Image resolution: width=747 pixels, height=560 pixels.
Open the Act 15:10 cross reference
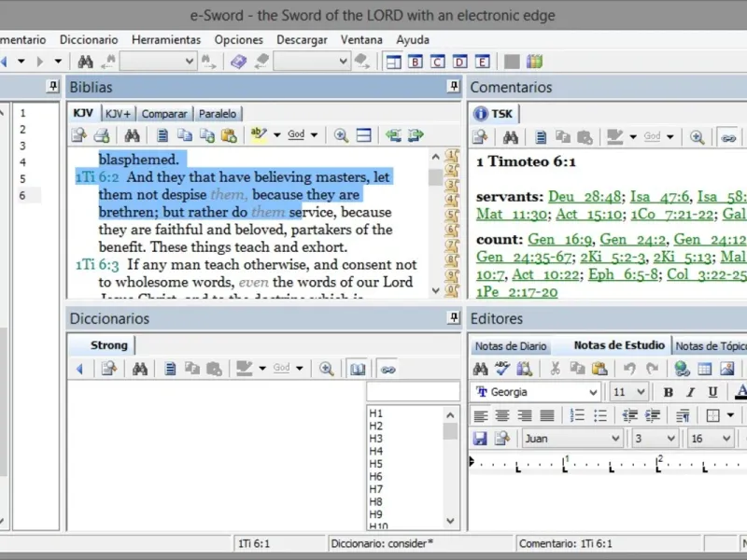point(589,214)
